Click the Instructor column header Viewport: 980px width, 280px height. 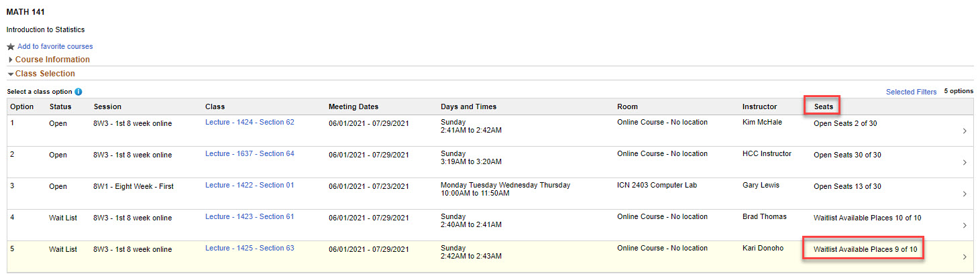759,107
